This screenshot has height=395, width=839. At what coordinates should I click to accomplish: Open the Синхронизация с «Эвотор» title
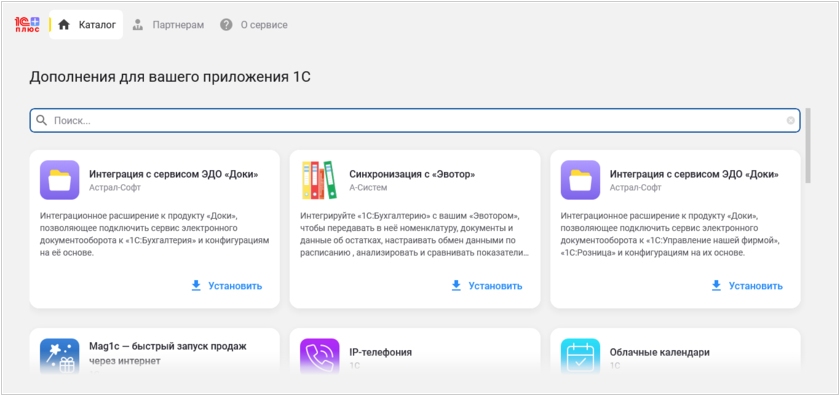412,174
